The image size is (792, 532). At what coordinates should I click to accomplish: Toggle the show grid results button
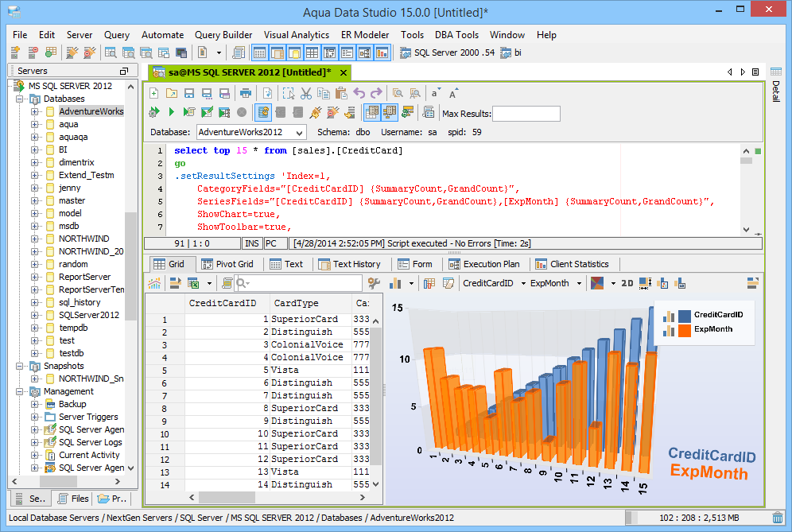372,112
